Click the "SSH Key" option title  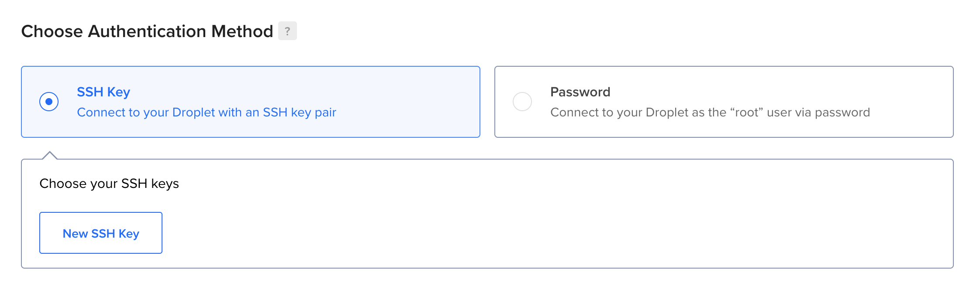[x=104, y=92]
